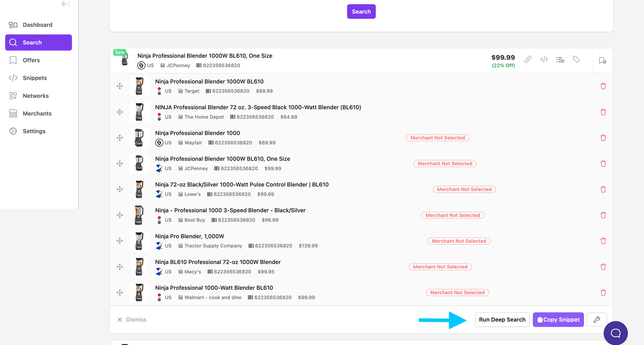Click the $99.99 price in header row
The image size is (644, 345).
click(x=503, y=58)
